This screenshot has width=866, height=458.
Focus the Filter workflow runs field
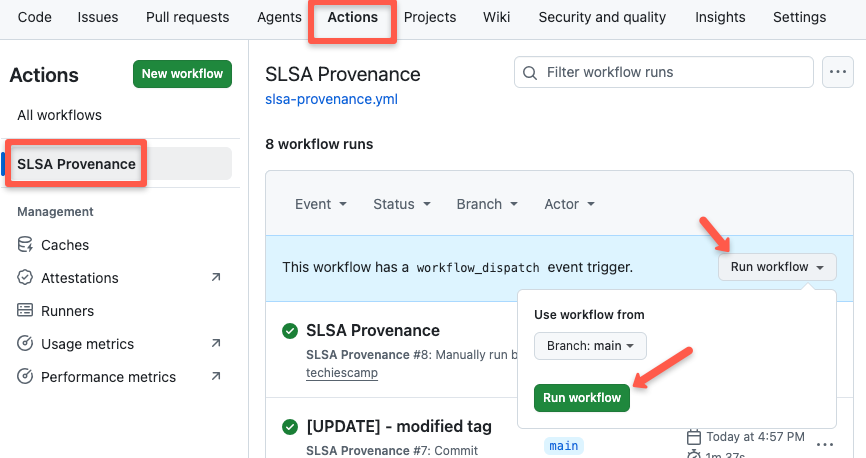(663, 72)
